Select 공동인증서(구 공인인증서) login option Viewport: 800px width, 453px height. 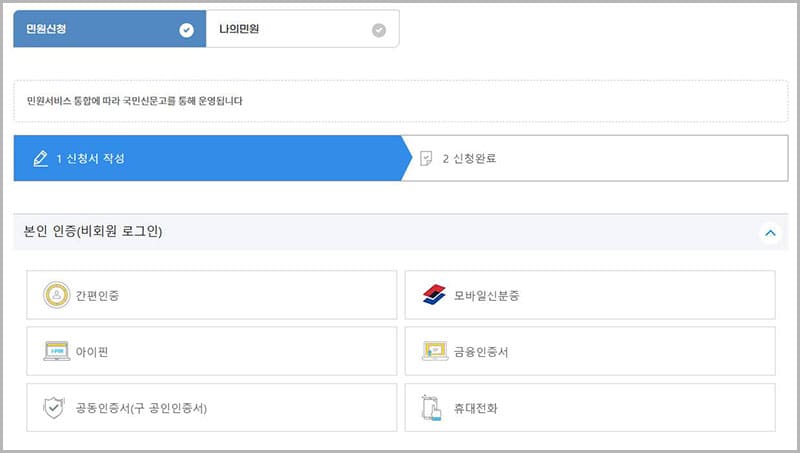click(x=212, y=408)
